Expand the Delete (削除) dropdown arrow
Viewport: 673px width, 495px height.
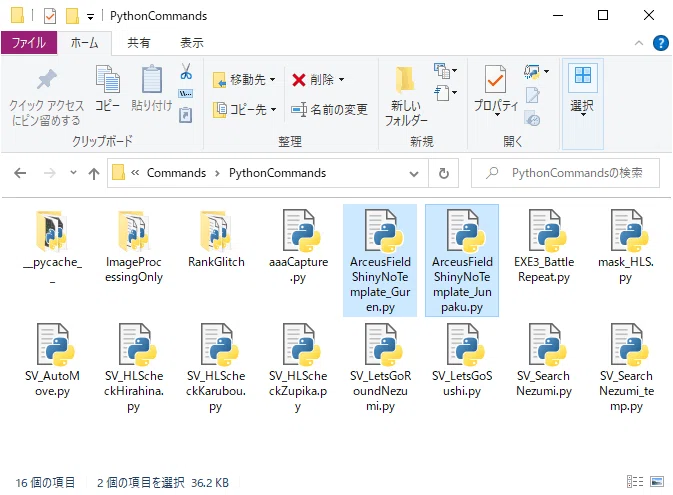click(x=342, y=79)
